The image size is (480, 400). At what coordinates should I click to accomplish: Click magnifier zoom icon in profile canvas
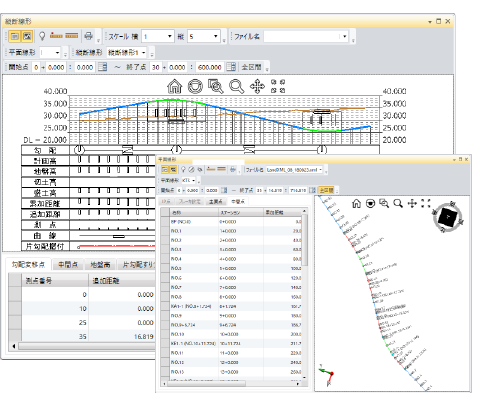point(236,86)
